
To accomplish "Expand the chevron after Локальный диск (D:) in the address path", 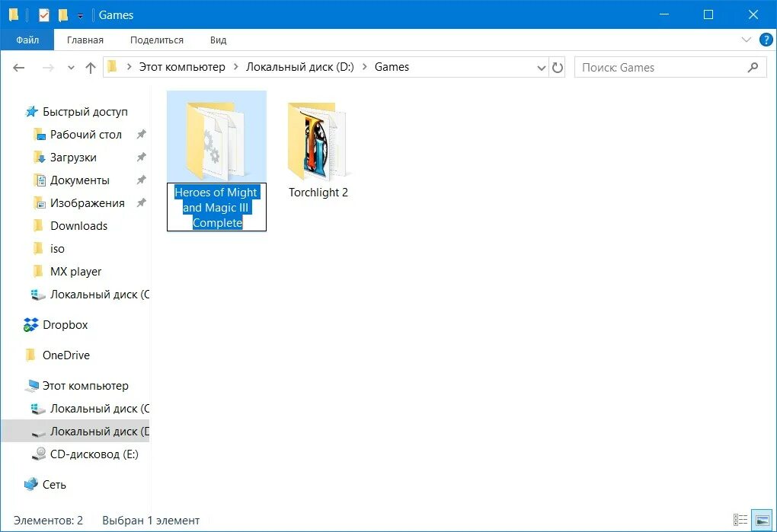I will [365, 67].
